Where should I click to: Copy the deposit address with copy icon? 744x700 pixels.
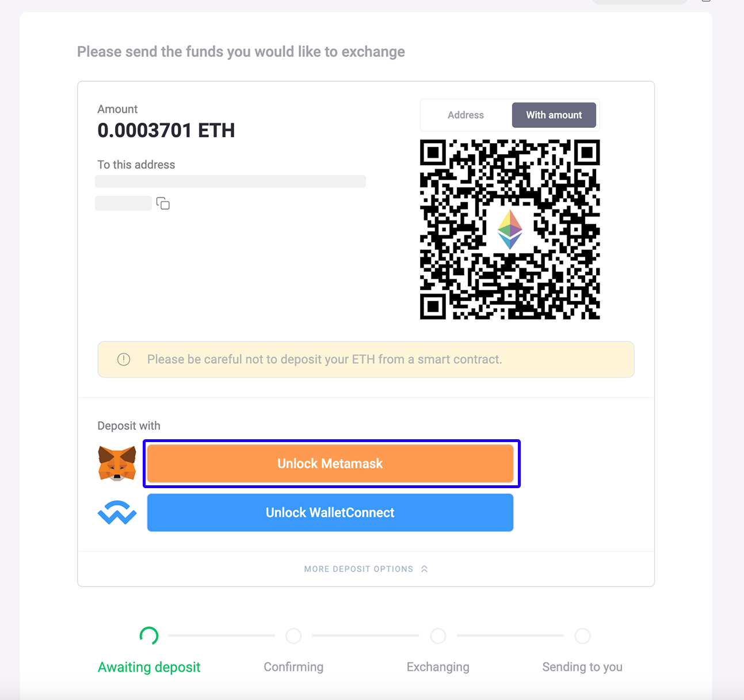(163, 204)
